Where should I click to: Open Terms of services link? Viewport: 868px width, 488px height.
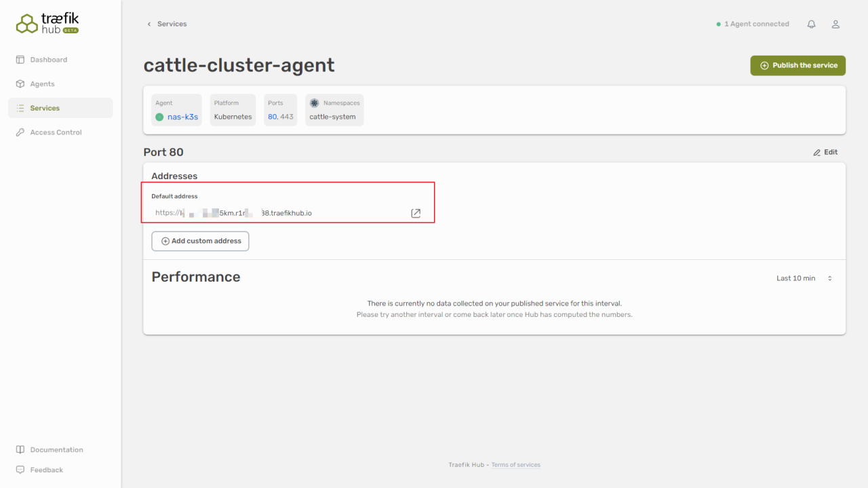516,465
